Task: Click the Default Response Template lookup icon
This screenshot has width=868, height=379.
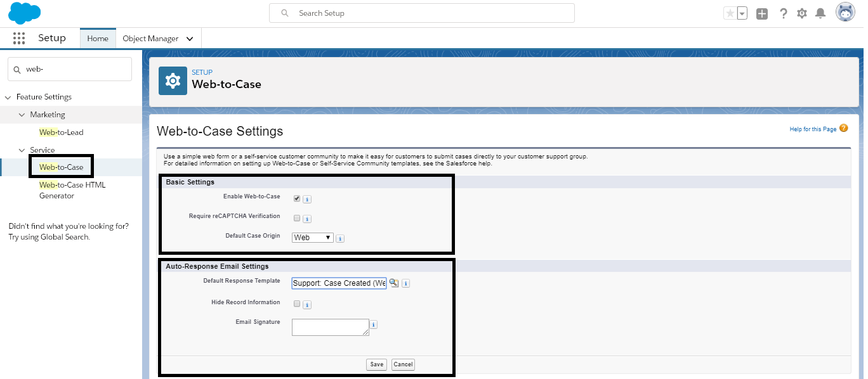Action: click(x=394, y=283)
